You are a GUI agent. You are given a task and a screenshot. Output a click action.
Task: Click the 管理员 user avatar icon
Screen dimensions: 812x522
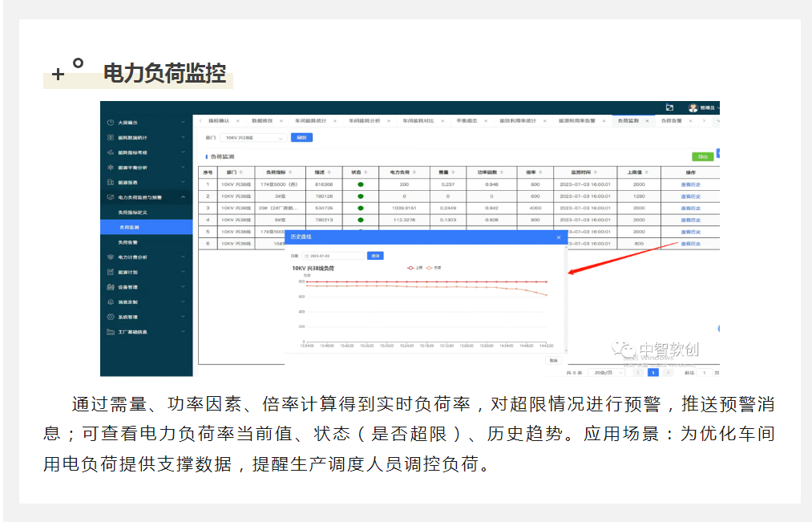tap(693, 107)
